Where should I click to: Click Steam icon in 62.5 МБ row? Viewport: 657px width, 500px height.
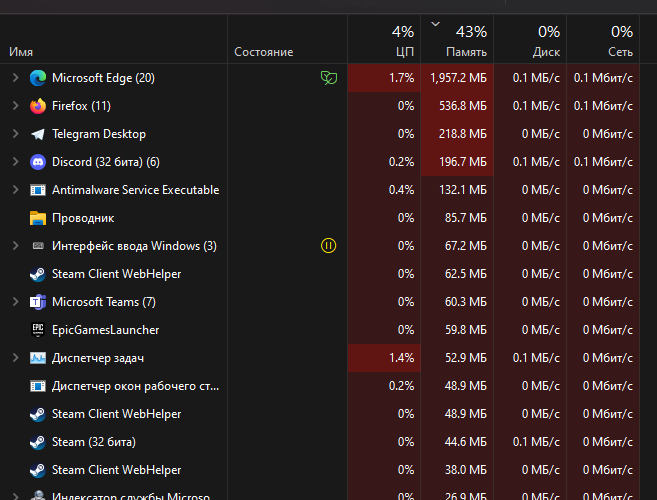pyautogui.click(x=38, y=274)
